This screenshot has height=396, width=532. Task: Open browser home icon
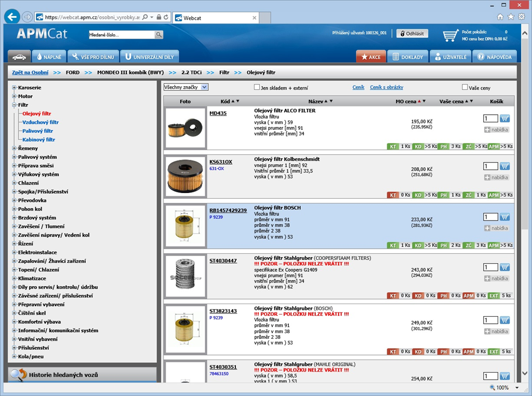click(500, 17)
